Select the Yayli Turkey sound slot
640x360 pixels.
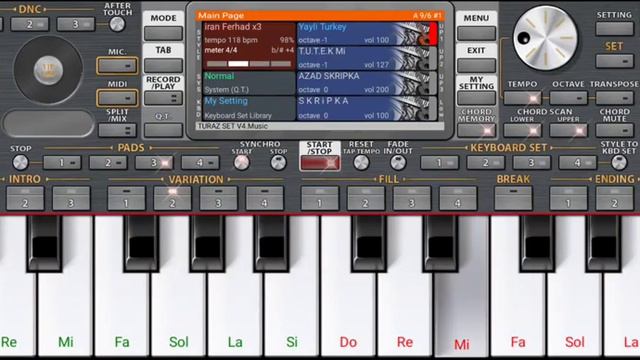click(367, 33)
